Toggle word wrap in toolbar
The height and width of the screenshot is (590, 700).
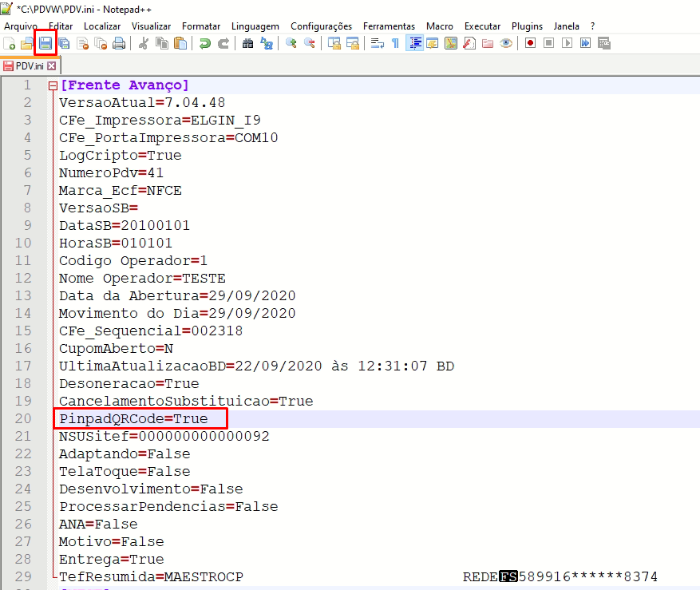[x=378, y=43]
